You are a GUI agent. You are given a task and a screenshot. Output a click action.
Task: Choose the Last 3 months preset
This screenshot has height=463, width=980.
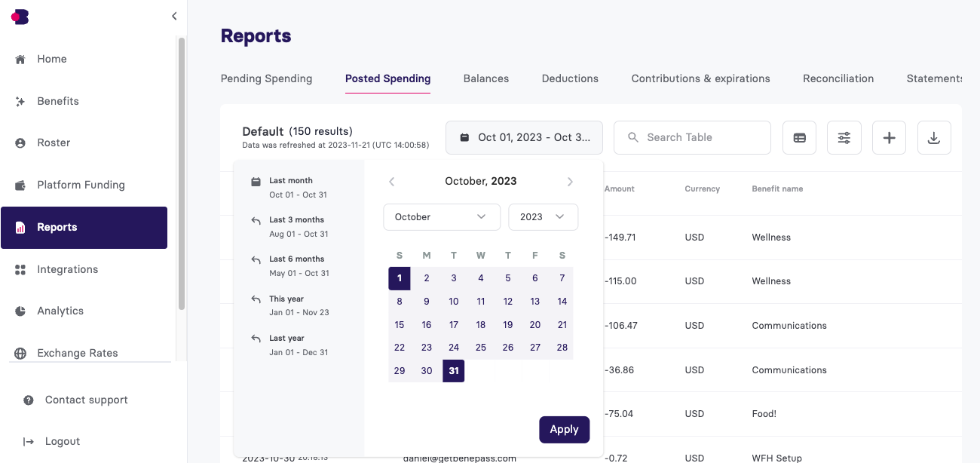pos(299,227)
